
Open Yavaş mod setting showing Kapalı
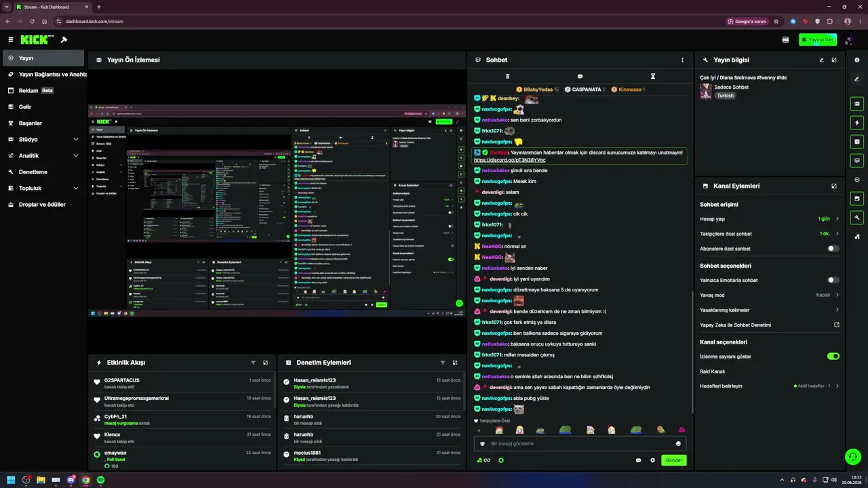click(770, 295)
